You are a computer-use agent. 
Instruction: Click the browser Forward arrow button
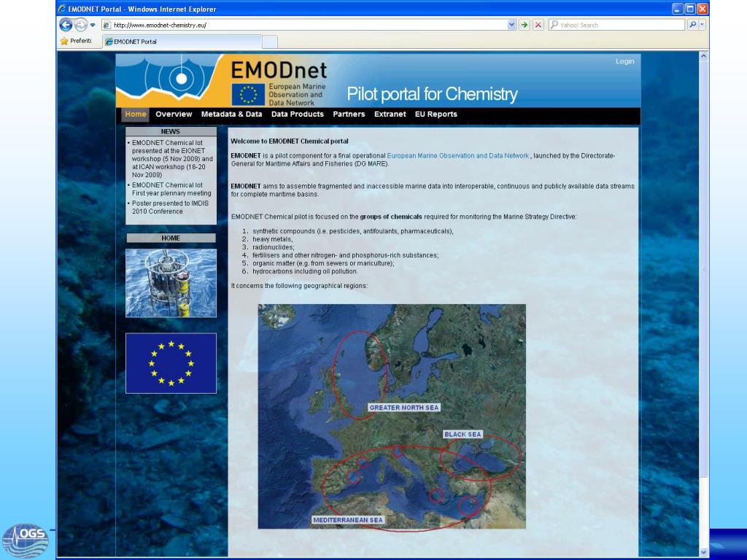pyautogui.click(x=81, y=25)
